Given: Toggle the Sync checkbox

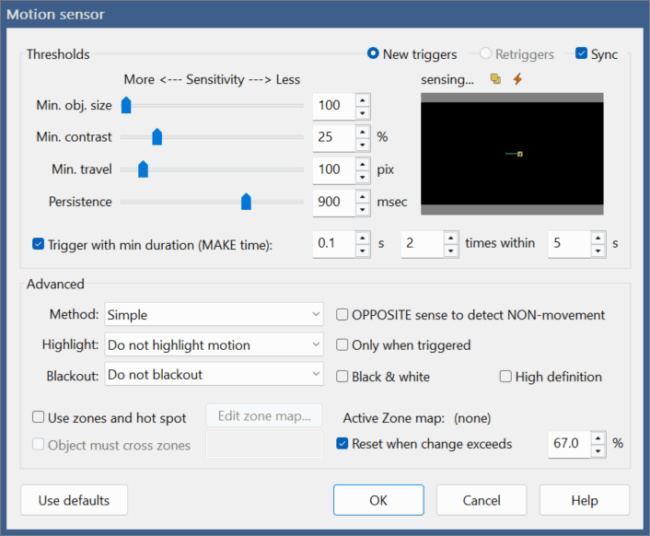Looking at the screenshot, I should [x=581, y=54].
